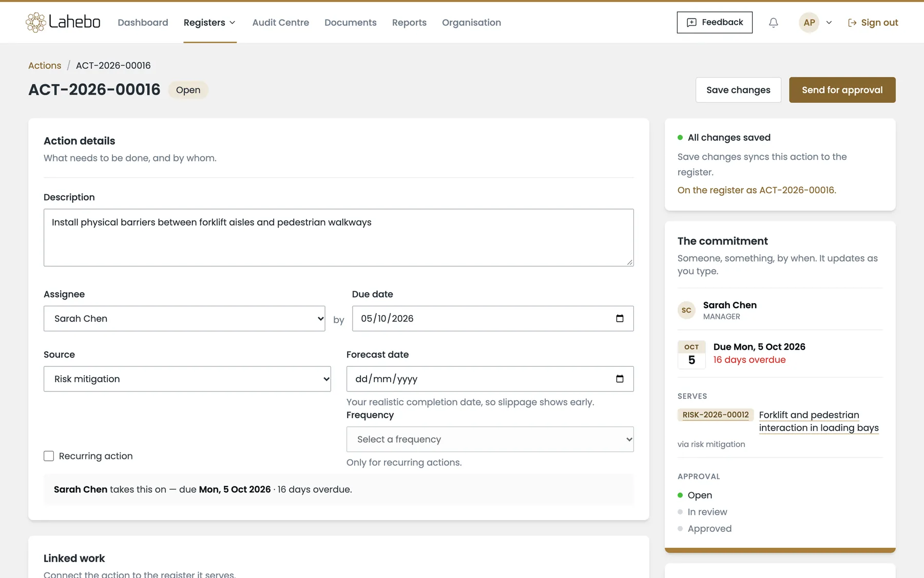
Task: Click the Sign out link
Action: 873,23
